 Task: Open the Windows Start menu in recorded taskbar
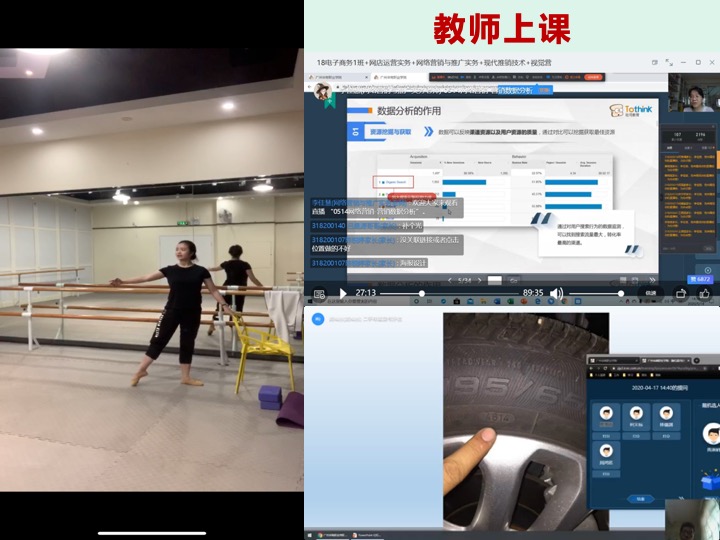pyautogui.click(x=310, y=535)
